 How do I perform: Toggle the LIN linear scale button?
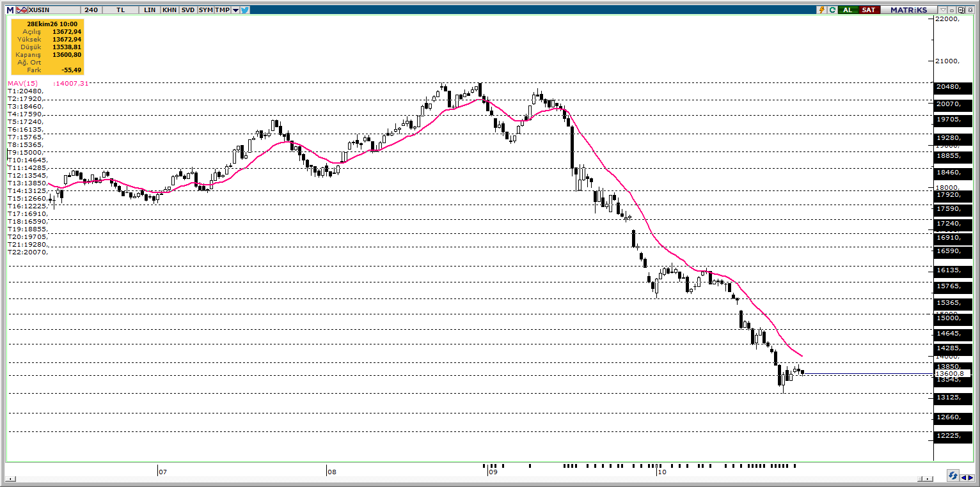click(150, 10)
